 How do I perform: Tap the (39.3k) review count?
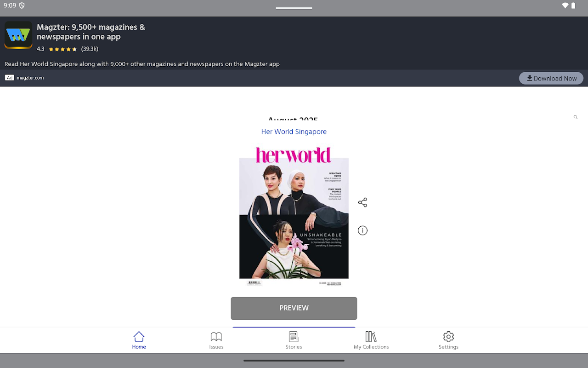(90, 49)
